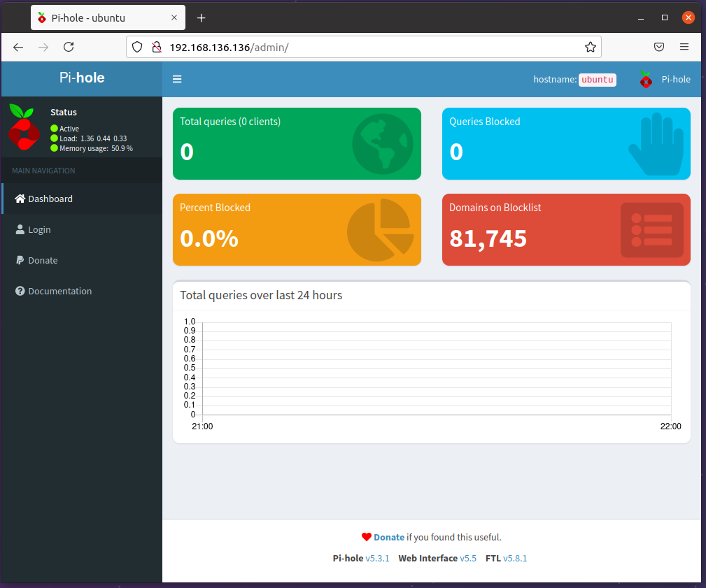Click the hostname ubuntu badge
Screen dimensions: 706x588
[598, 80]
